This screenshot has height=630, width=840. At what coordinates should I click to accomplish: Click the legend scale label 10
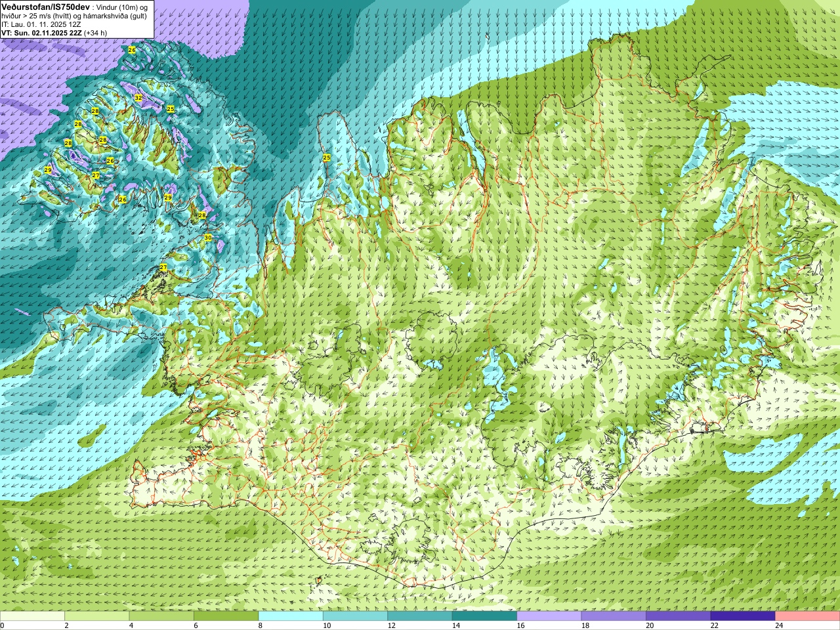(x=326, y=625)
